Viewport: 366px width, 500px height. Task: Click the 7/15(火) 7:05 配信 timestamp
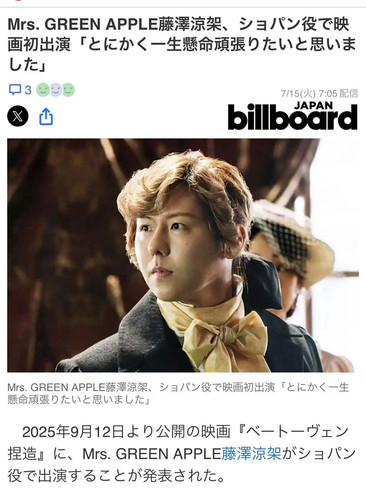319,93
